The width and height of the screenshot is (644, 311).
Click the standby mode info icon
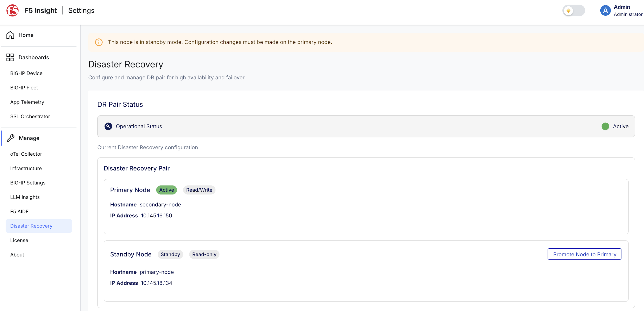click(99, 42)
